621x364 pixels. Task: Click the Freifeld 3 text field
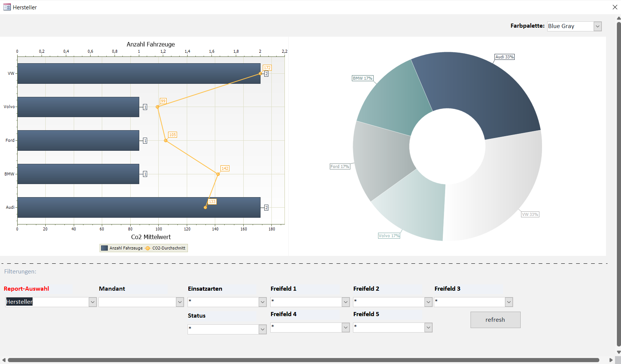tap(469, 302)
